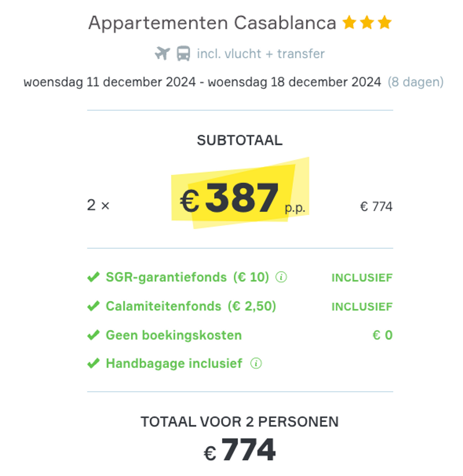Click the third gold rating star
The height and width of the screenshot is (476, 463).
point(385,22)
